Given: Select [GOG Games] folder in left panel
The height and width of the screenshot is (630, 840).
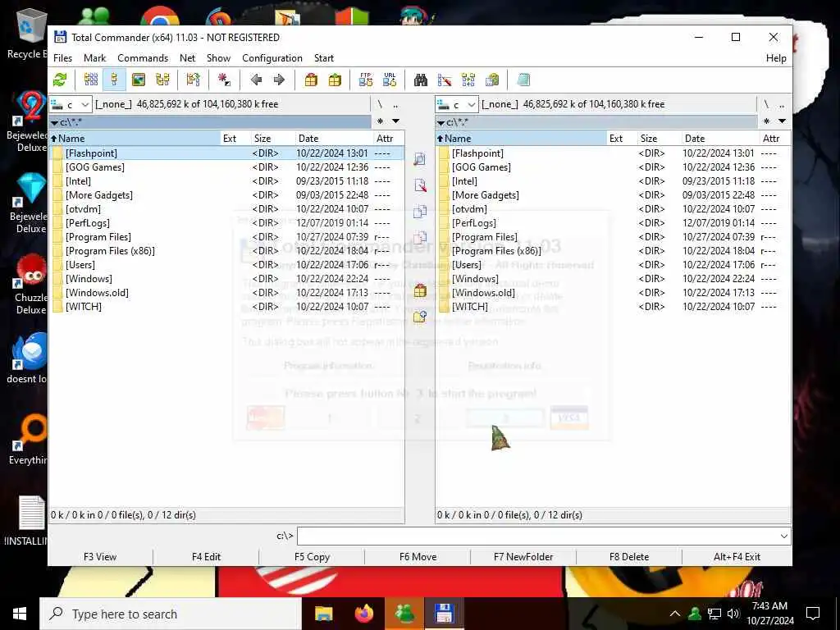Looking at the screenshot, I should pyautogui.click(x=226, y=167).
